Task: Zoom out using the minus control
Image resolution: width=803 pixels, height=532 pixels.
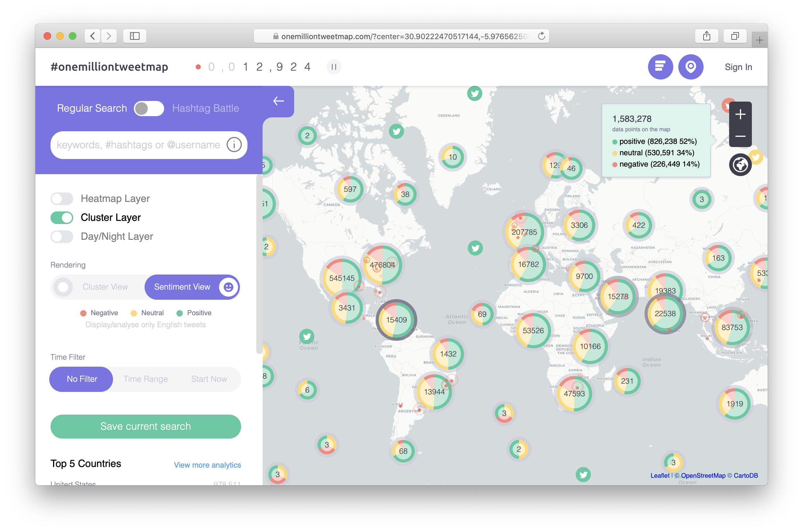Action: (x=740, y=136)
